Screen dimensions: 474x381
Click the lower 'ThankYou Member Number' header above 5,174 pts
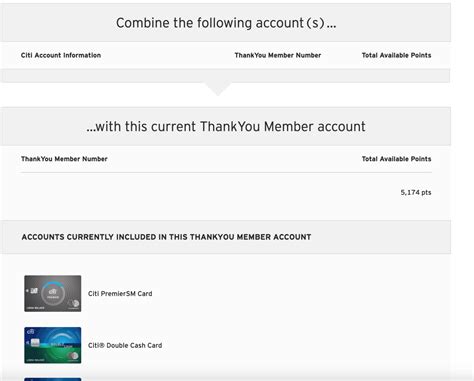click(x=64, y=159)
